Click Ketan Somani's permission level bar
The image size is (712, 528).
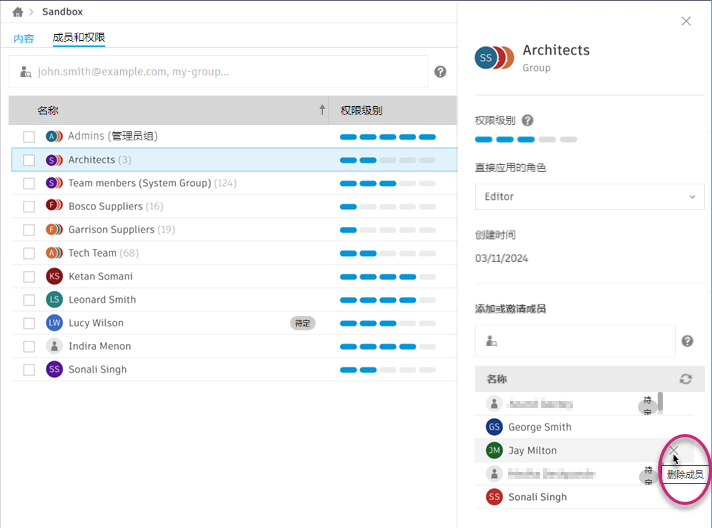(x=388, y=276)
